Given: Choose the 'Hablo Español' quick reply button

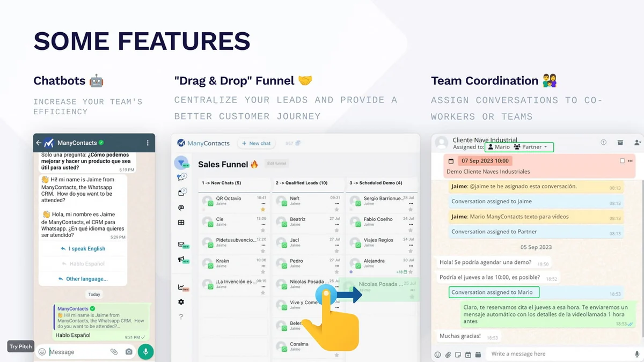Looking at the screenshot, I should pos(83,264).
